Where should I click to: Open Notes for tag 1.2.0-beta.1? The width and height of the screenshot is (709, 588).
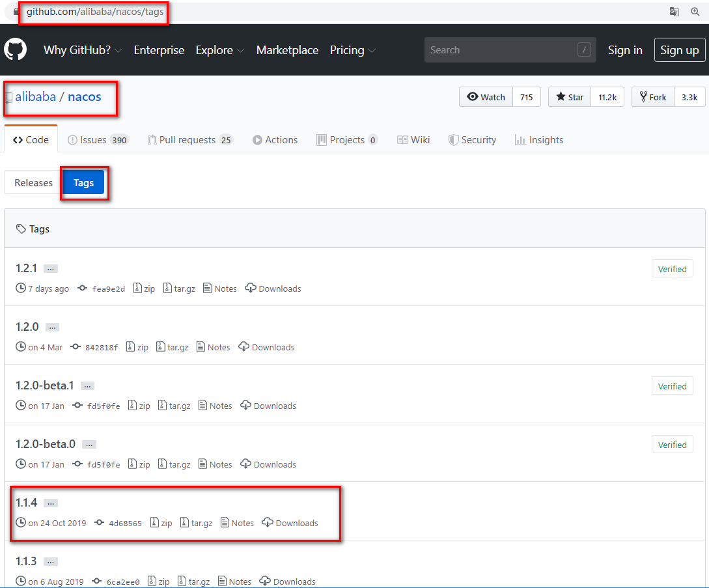[215, 406]
